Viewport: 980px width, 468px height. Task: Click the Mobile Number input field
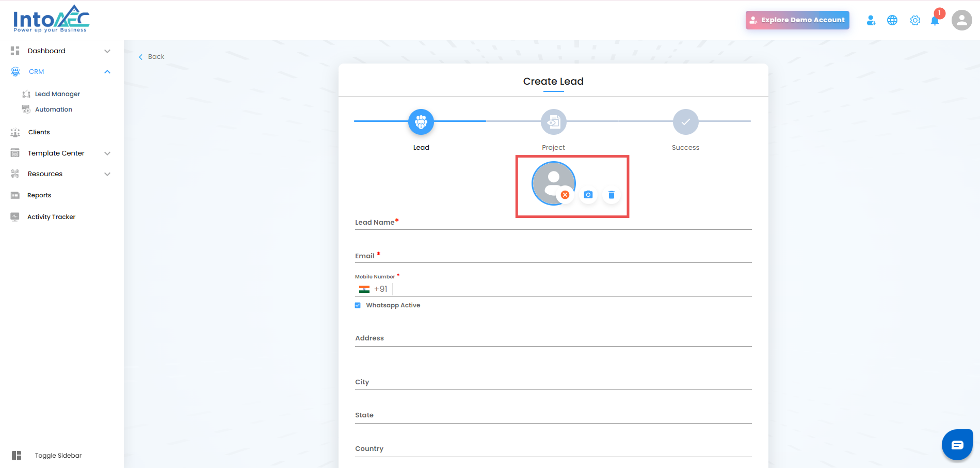572,289
